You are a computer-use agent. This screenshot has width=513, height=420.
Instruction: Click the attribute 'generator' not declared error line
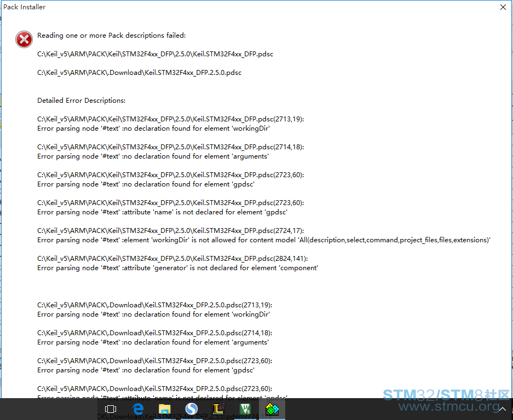177,268
